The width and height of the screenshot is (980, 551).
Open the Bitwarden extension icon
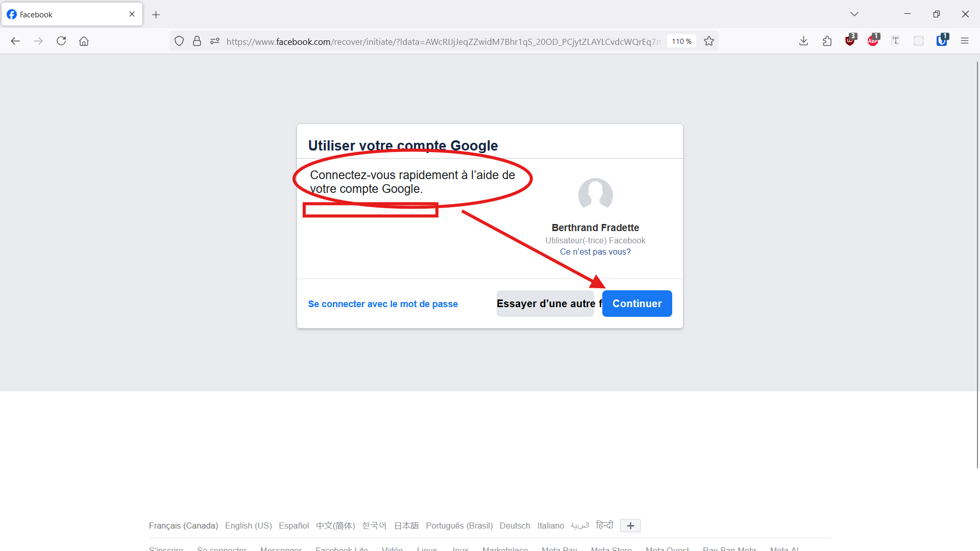click(x=942, y=40)
